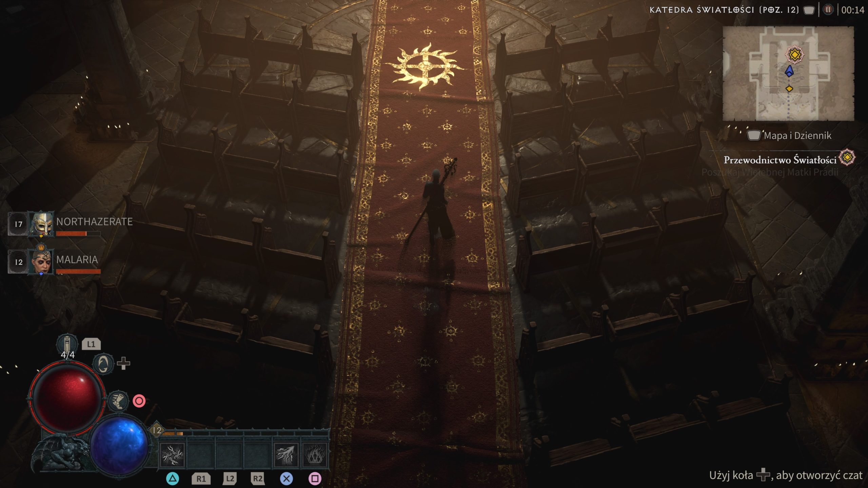Activate the sixth skill slot with flame figures
Image resolution: width=868 pixels, height=488 pixels.
(x=315, y=454)
